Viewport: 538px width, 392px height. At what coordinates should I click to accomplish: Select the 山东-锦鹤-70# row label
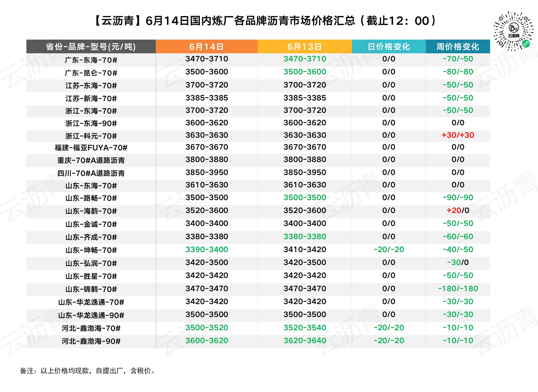(91, 289)
